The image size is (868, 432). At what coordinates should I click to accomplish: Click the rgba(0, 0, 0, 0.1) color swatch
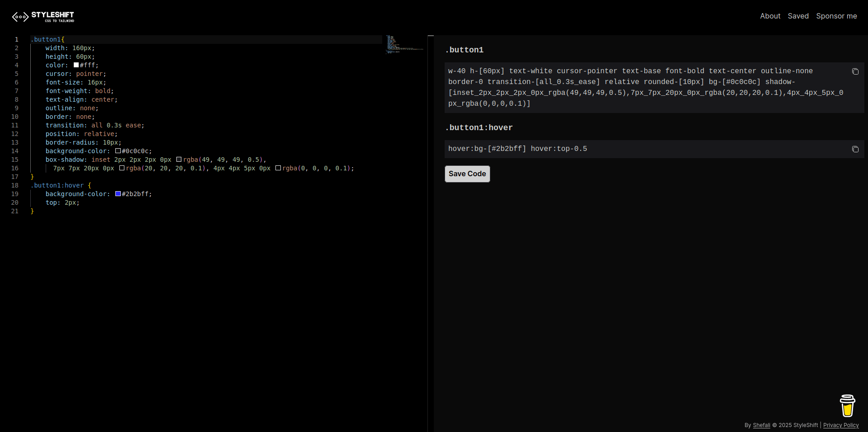pyautogui.click(x=278, y=168)
